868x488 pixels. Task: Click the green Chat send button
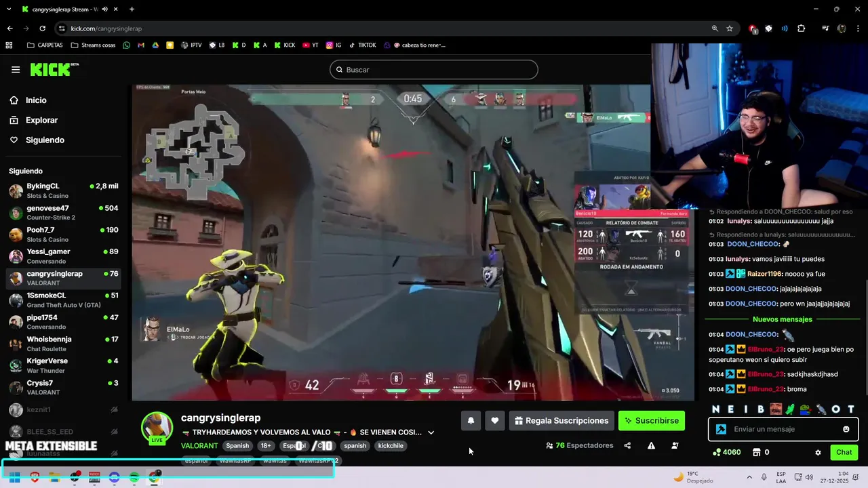point(844,452)
